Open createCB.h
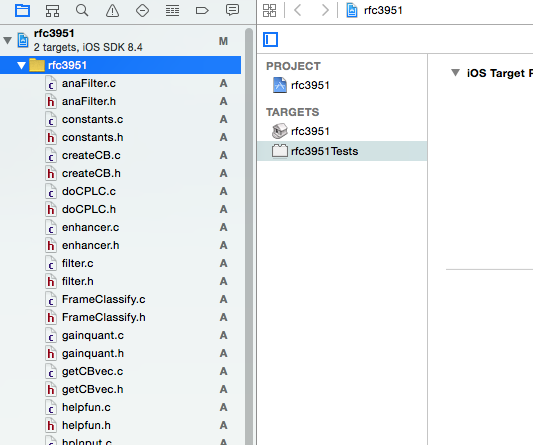 click(x=91, y=173)
